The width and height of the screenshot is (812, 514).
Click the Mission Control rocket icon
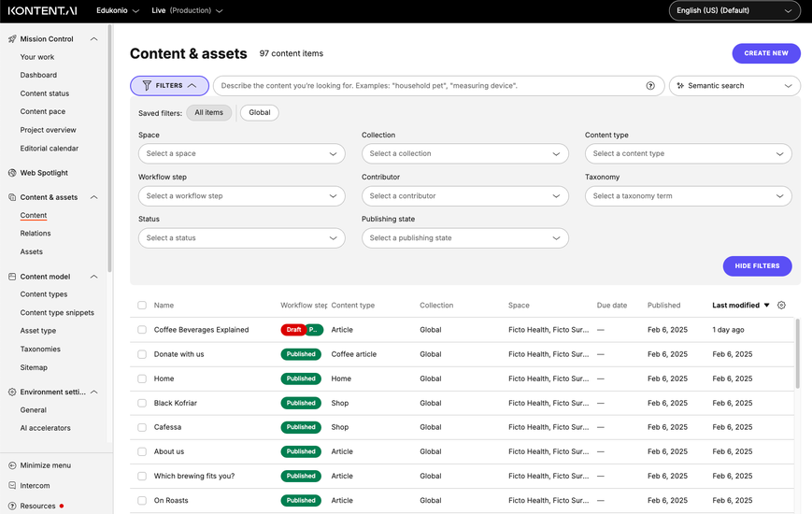(x=12, y=39)
